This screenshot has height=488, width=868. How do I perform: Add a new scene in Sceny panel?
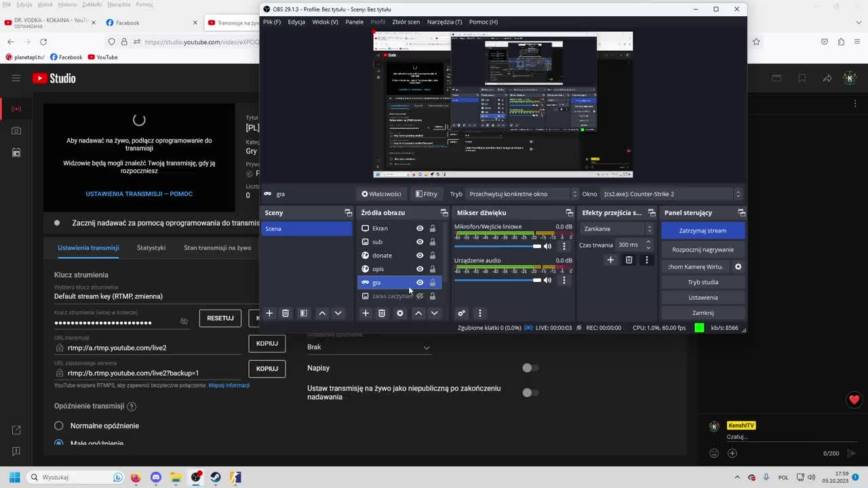[269, 313]
